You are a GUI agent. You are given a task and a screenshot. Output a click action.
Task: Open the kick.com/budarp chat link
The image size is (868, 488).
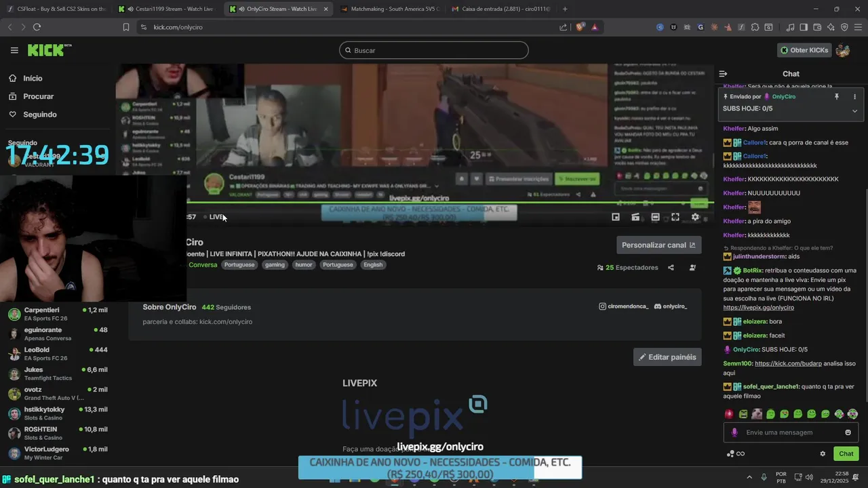point(788,364)
